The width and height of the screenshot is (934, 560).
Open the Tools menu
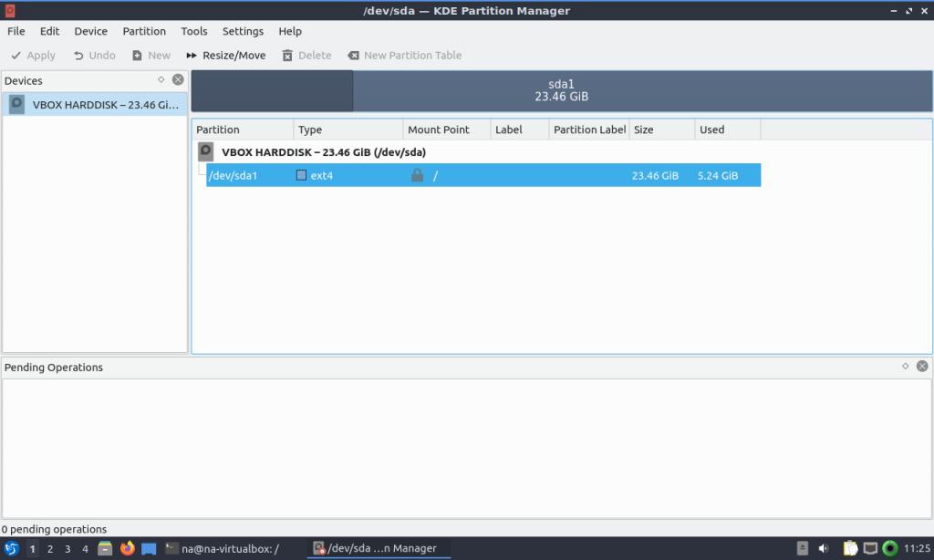(x=193, y=31)
